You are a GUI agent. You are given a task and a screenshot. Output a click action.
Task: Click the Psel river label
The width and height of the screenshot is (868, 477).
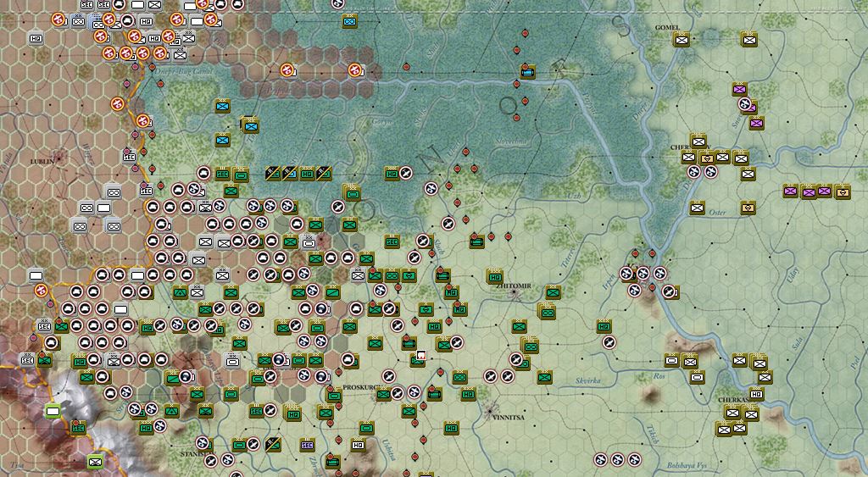[x=856, y=363]
